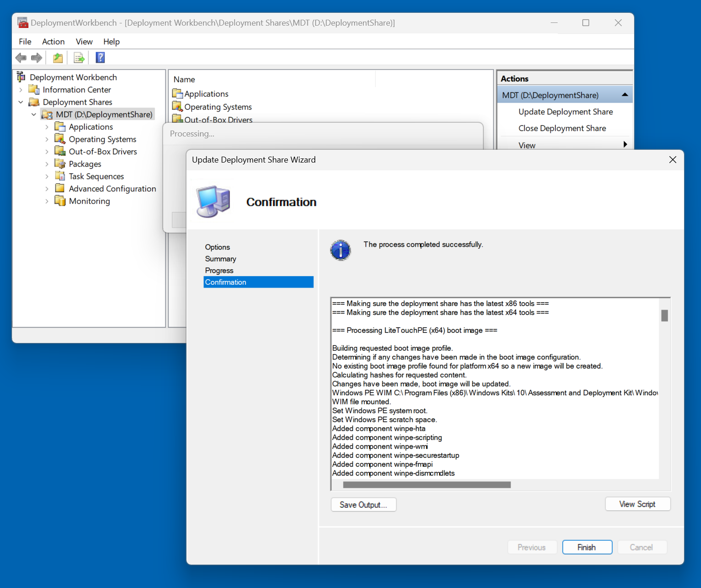Open the View submenu arrow in Actions
Image resolution: width=701 pixels, height=588 pixels.
point(625,145)
